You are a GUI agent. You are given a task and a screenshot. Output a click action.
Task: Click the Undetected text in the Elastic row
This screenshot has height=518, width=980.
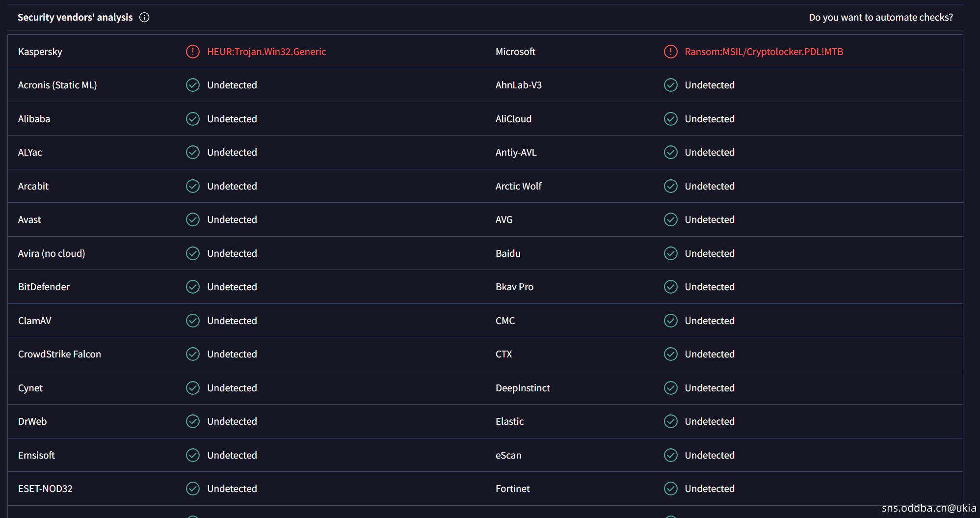coord(710,421)
